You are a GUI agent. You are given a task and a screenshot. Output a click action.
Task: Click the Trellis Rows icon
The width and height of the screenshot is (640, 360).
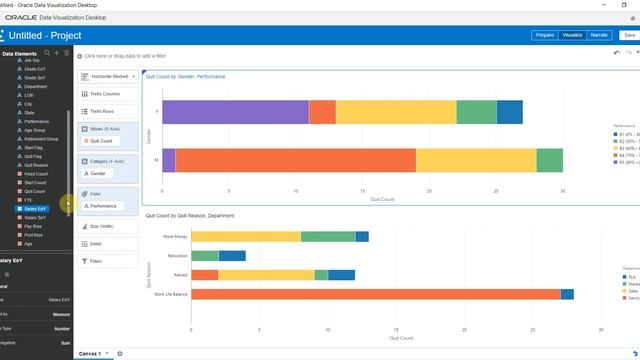[x=84, y=111]
